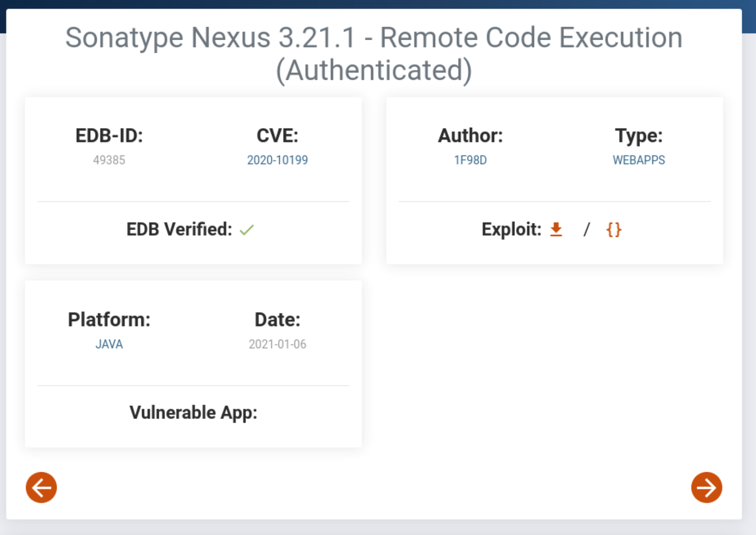756x535 pixels.
Task: Go to previous exploit arrow
Action: [x=41, y=487]
